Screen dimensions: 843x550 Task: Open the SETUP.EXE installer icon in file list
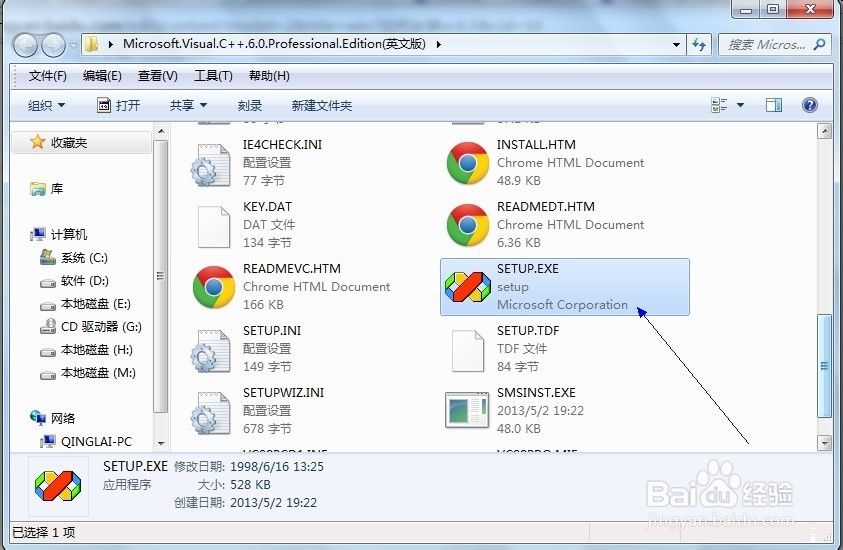467,287
